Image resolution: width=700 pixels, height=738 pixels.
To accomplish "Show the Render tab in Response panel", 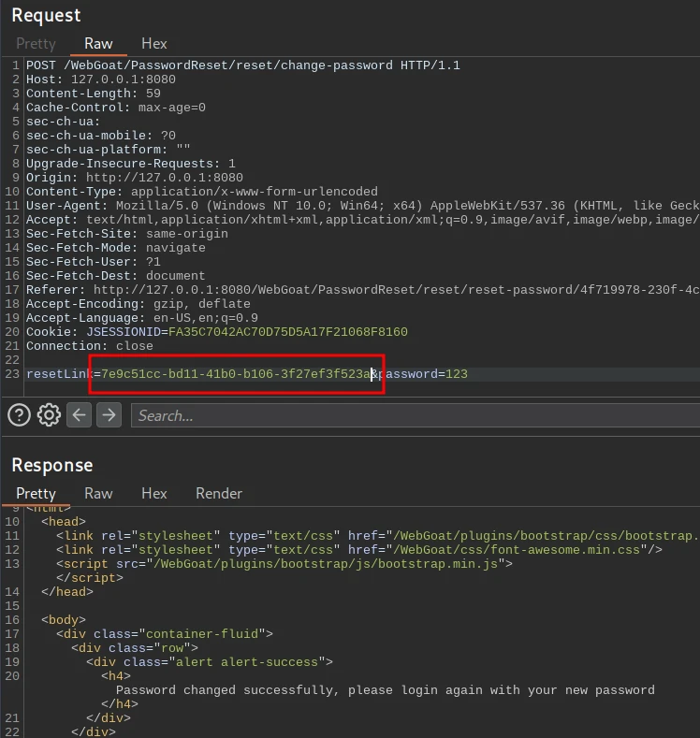I will click(x=219, y=493).
